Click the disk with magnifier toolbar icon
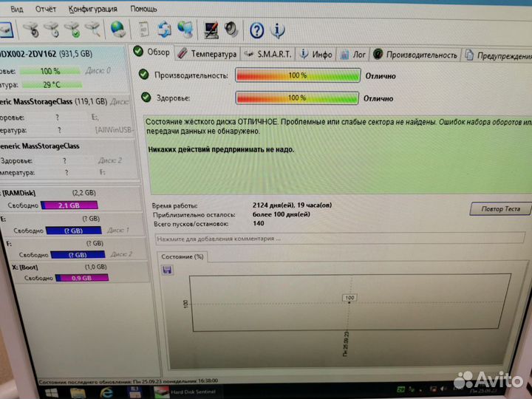The width and height of the screenshot is (532, 399). coord(92,29)
